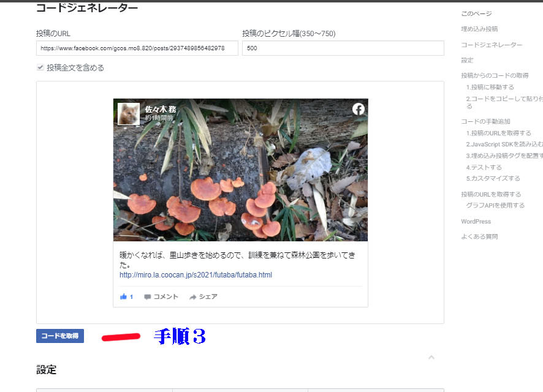Open the miro.la.coocan.jp futaba link
The width and height of the screenshot is (543, 392).
pos(196,275)
